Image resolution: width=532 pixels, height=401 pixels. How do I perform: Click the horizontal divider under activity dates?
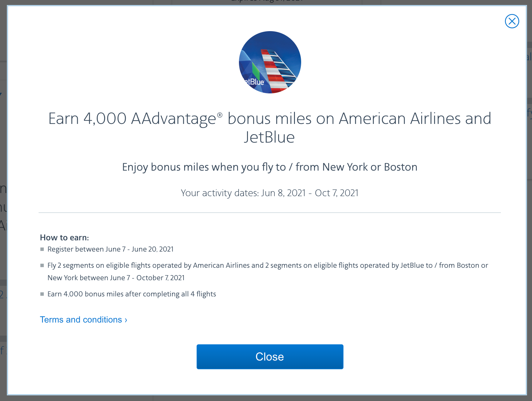tap(269, 213)
